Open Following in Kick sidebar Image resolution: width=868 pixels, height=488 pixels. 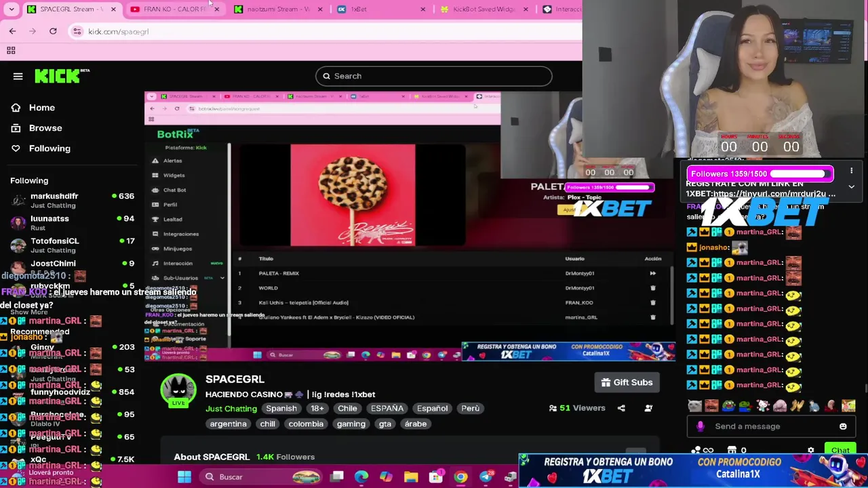[41, 148]
